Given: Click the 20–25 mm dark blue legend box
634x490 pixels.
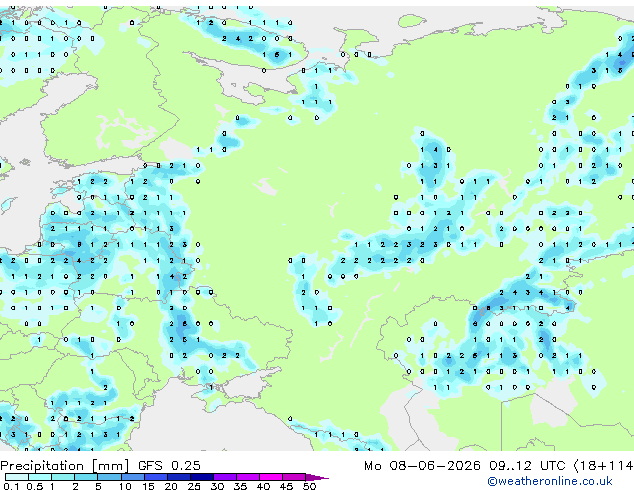Looking at the screenshot, I should pos(179,477).
